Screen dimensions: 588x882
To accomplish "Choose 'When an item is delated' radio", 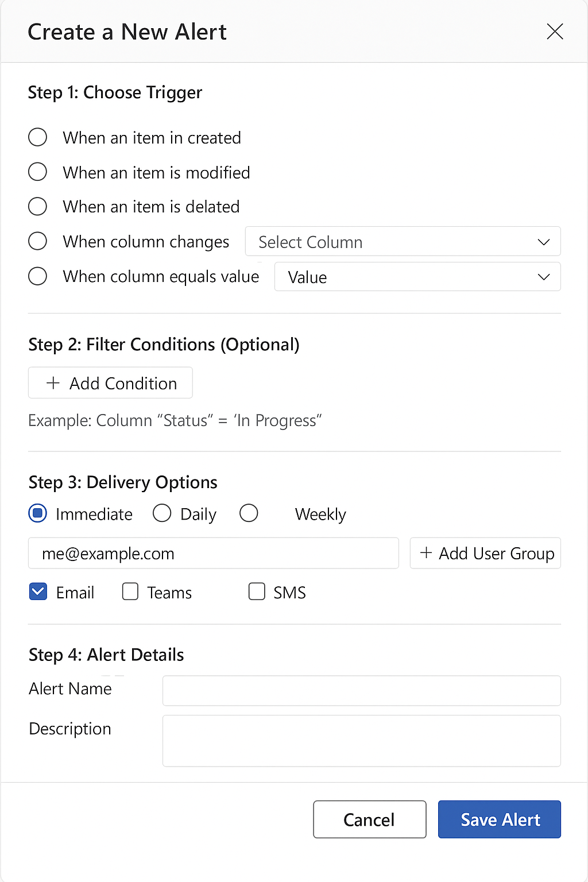I will coord(38,206).
